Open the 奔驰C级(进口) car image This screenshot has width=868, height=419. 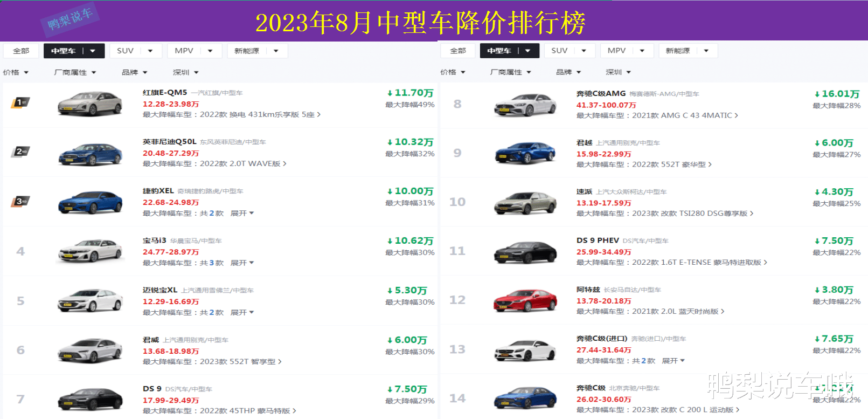tap(525, 351)
